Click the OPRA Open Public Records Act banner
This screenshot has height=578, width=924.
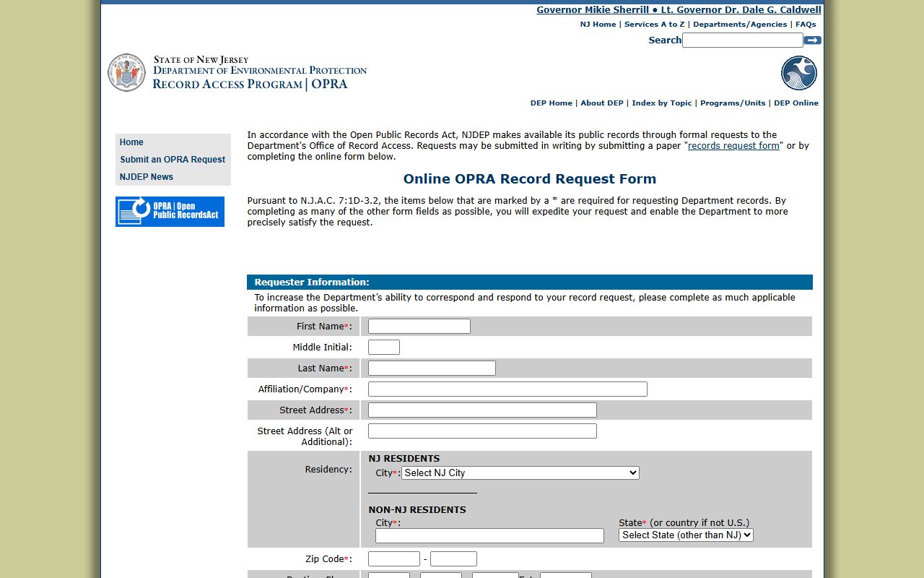pyautogui.click(x=170, y=212)
